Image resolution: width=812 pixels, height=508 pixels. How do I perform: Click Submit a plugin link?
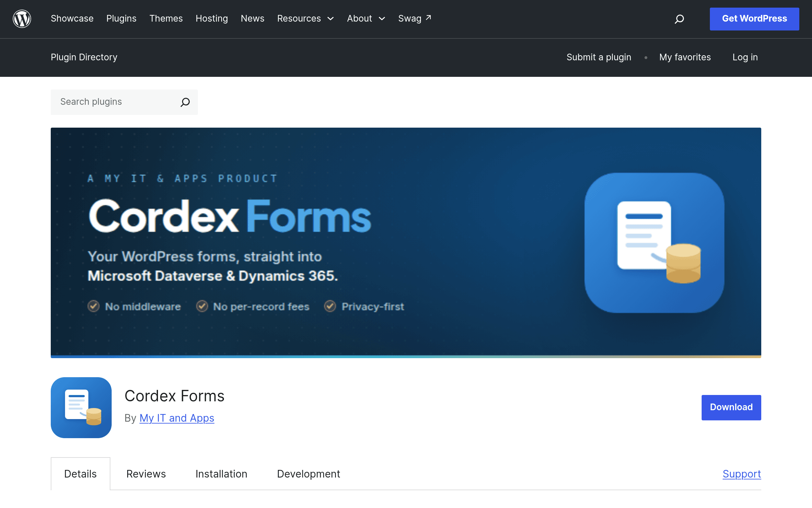[x=599, y=57]
